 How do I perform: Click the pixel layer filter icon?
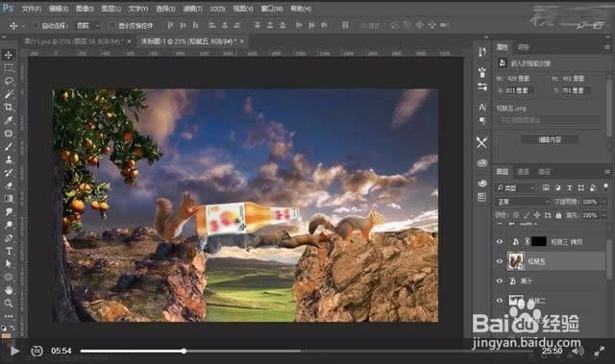pyautogui.click(x=546, y=188)
